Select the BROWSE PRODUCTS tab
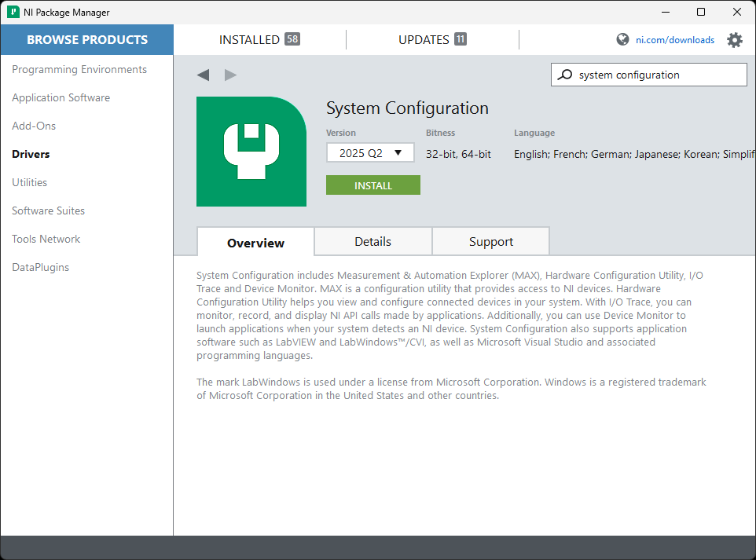The width and height of the screenshot is (756, 560). click(86, 39)
